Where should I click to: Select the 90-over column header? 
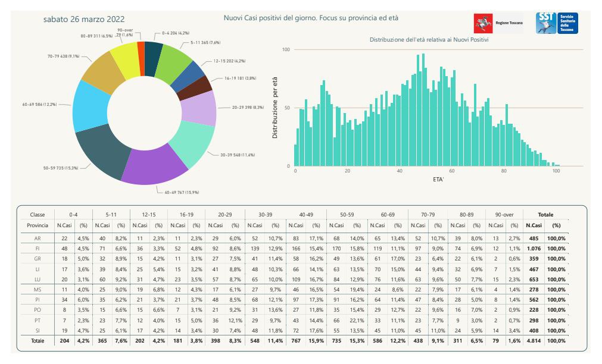(501, 214)
